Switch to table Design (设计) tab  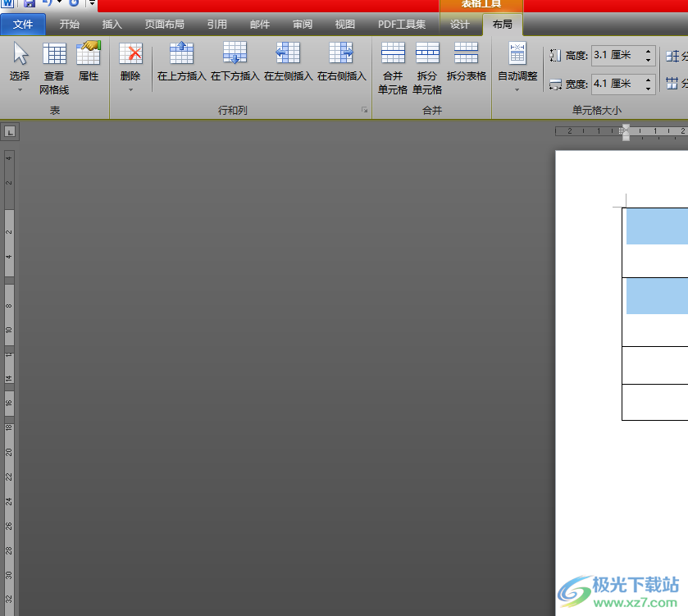coord(459,24)
